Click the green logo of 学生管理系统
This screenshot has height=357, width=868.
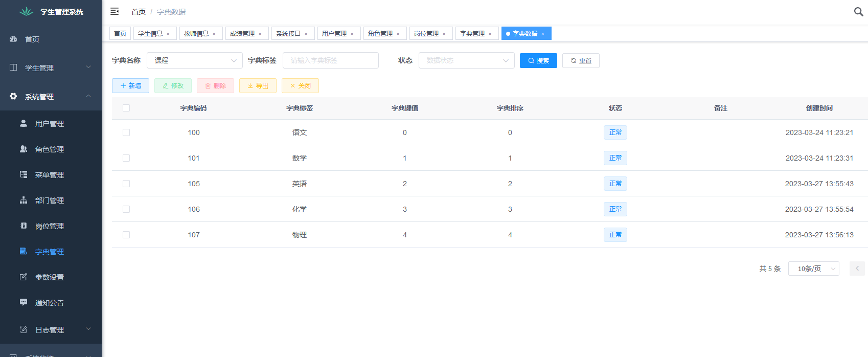(26, 11)
